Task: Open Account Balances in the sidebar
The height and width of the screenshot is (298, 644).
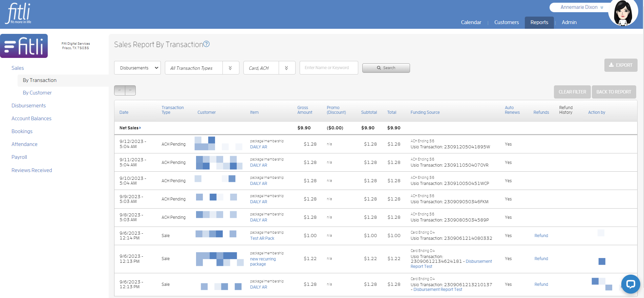Action: point(31,119)
